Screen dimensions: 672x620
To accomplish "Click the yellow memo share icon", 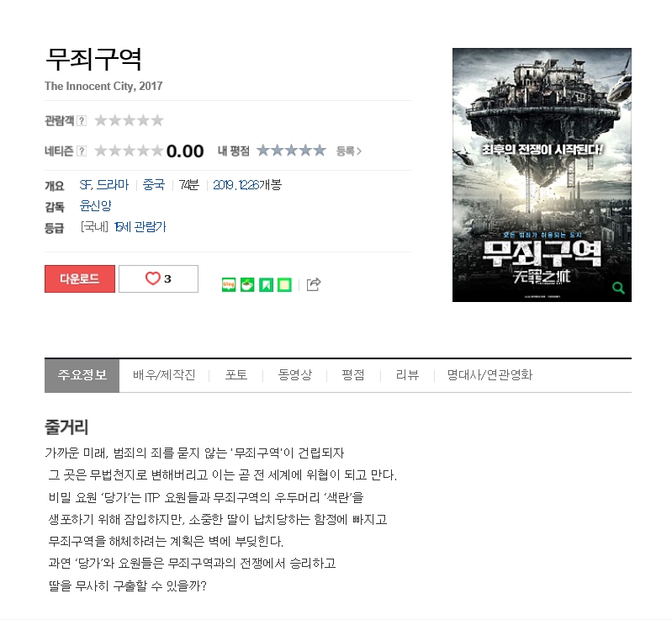I will 284,284.
